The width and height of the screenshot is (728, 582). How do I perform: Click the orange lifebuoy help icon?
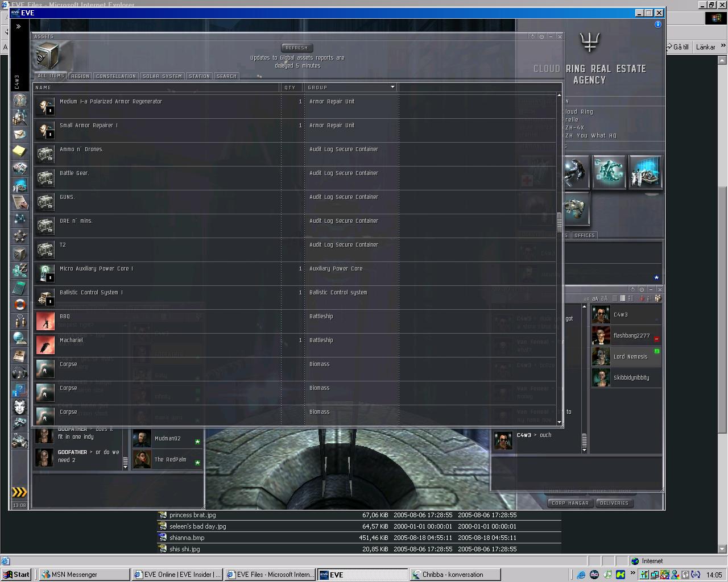click(x=20, y=305)
